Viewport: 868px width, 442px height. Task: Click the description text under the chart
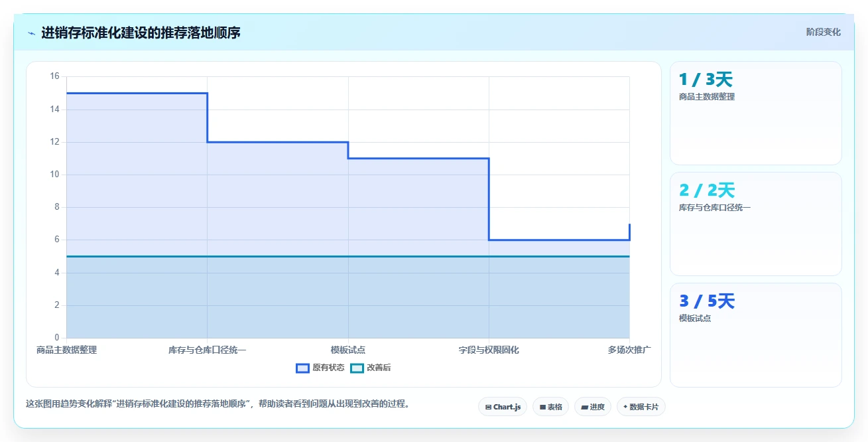[217, 404]
